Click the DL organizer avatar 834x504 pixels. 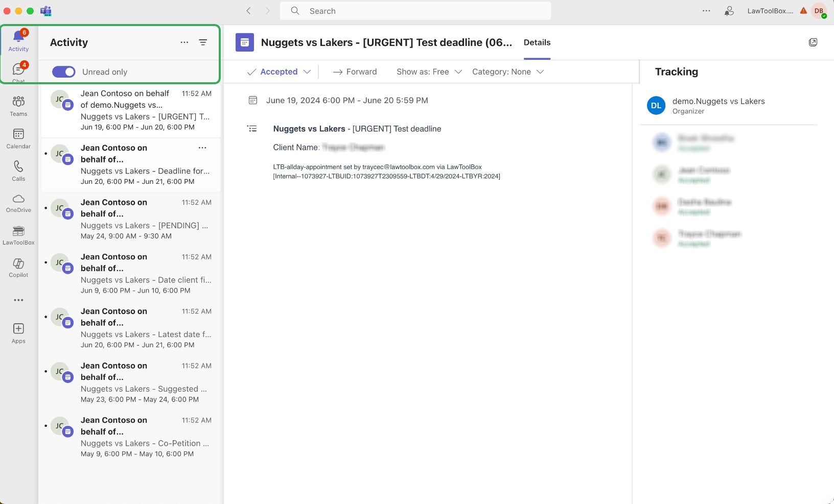656,106
